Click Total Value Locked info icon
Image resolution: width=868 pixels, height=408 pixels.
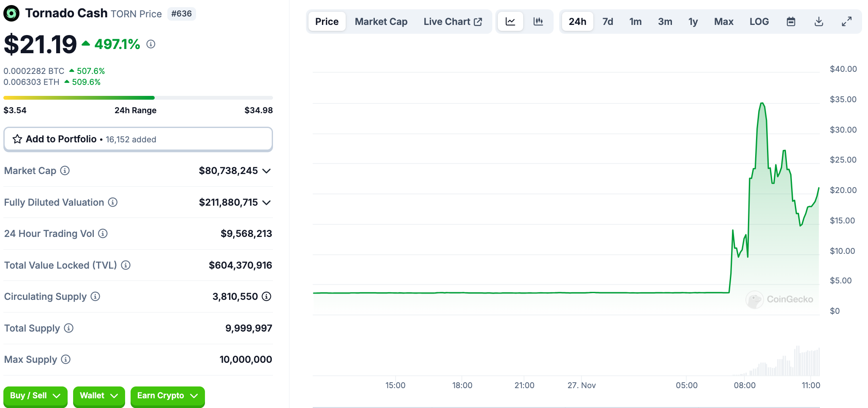pyautogui.click(x=126, y=265)
